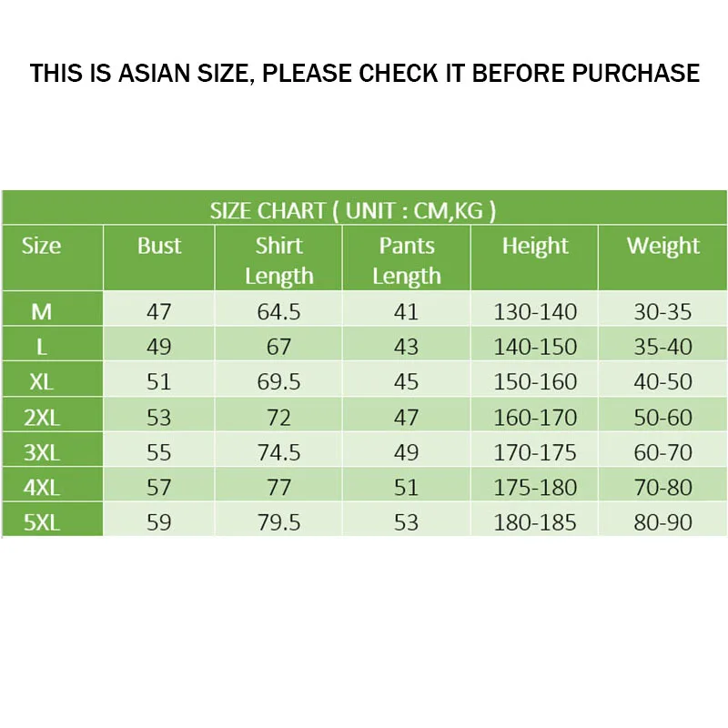Click the 64.5 shirt length cell
Image resolution: width=728 pixels, height=728 pixels.
point(278,312)
